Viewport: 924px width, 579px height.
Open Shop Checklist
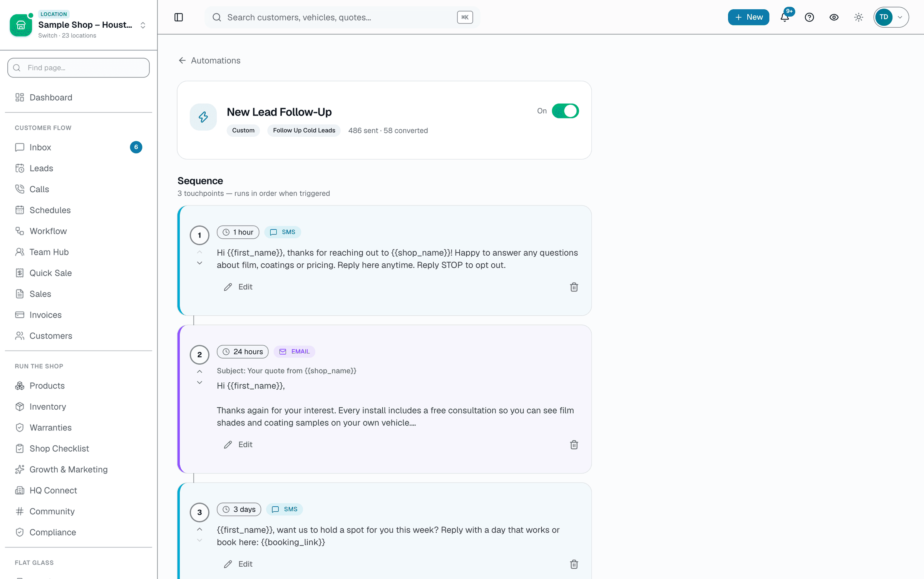pyautogui.click(x=79, y=448)
